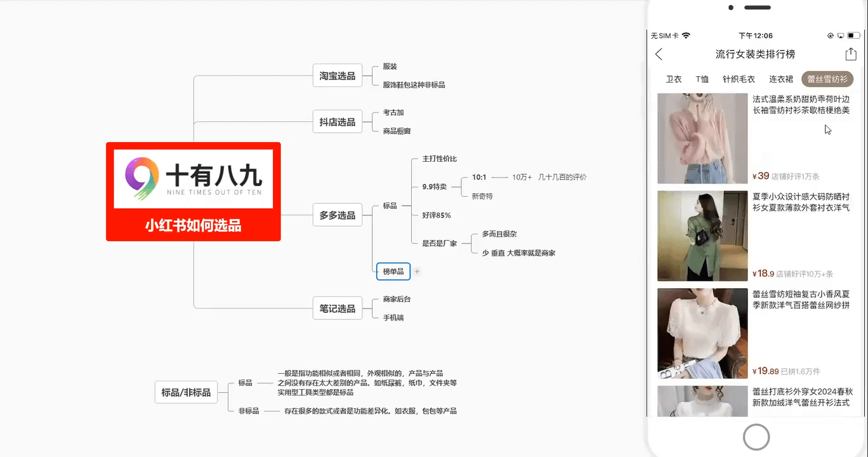Select the 商品橱窗 node
Screen dimensions: 868x457
397,131
